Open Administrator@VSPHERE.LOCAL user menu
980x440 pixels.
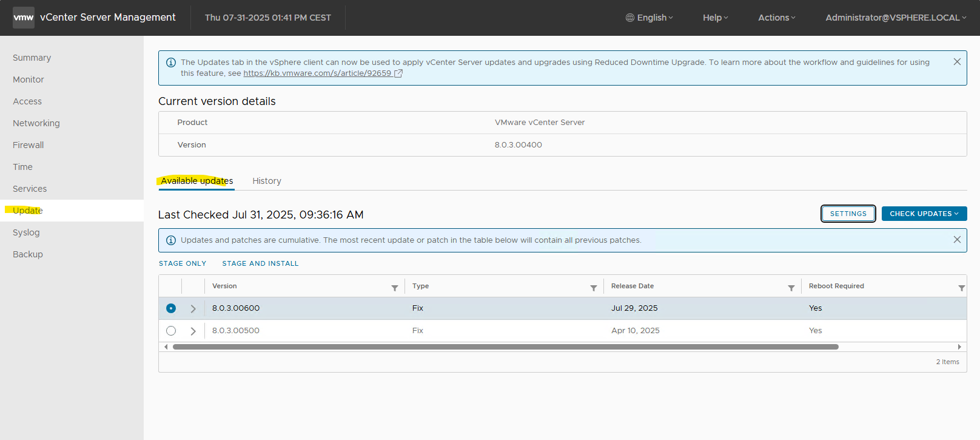point(896,18)
